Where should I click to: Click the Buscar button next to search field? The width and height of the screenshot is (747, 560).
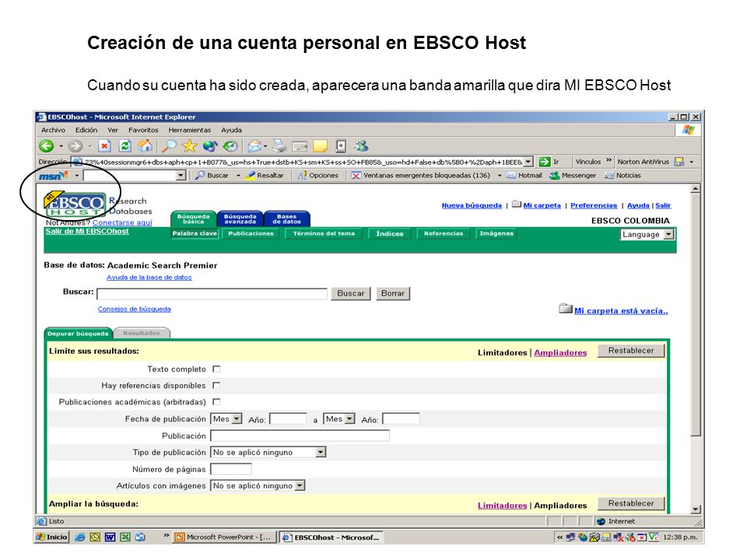[351, 293]
